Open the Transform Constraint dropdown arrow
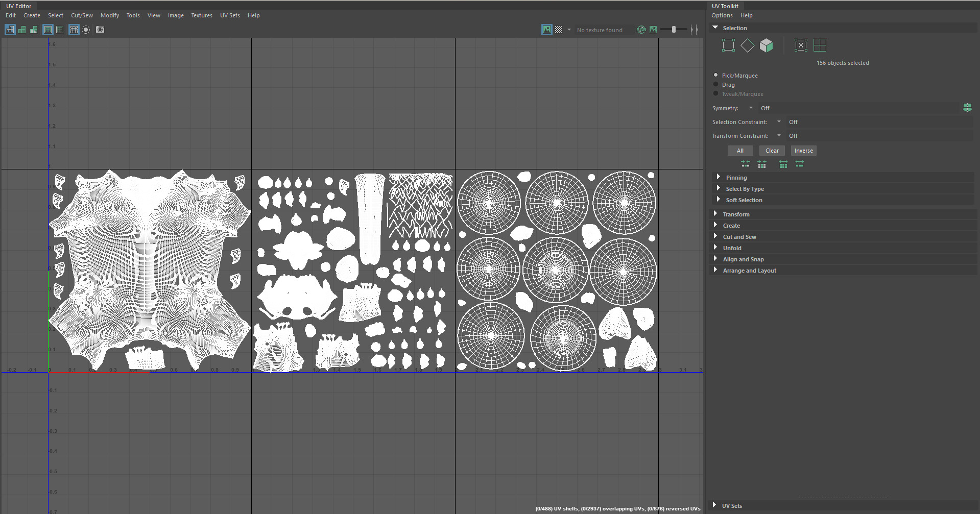This screenshot has height=514, width=980. (x=779, y=135)
